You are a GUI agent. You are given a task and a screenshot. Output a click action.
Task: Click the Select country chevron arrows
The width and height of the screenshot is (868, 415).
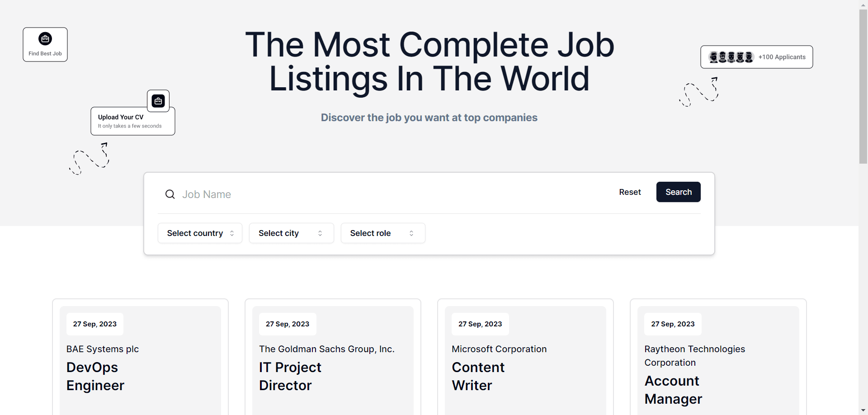click(x=232, y=233)
